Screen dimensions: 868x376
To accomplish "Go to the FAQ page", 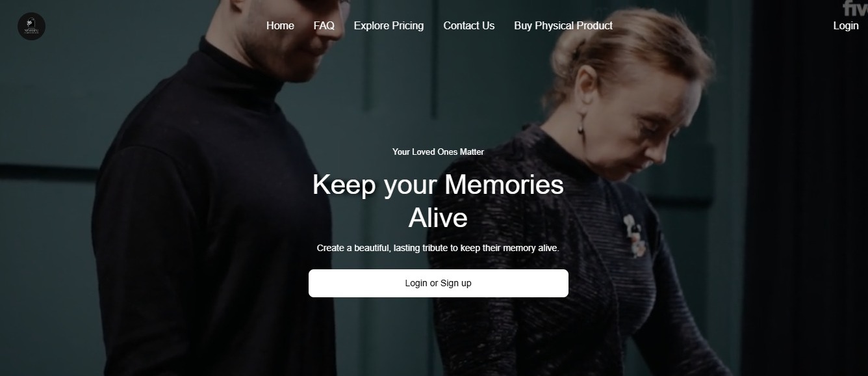I will click(324, 25).
